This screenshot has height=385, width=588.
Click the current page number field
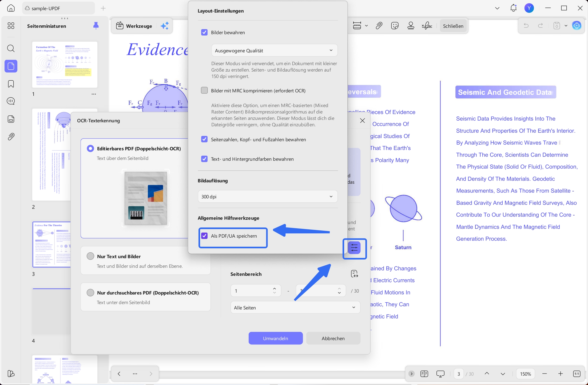click(x=459, y=374)
